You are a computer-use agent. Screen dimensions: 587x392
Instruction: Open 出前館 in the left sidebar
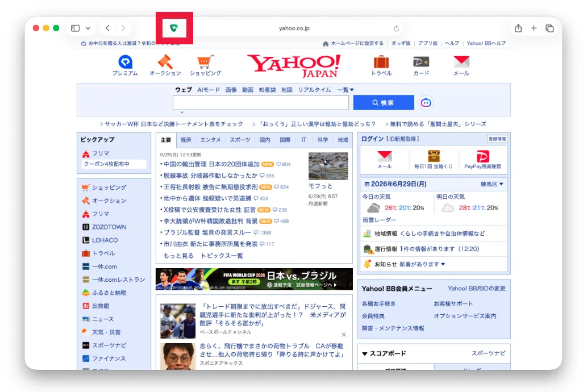pyautogui.click(x=101, y=306)
